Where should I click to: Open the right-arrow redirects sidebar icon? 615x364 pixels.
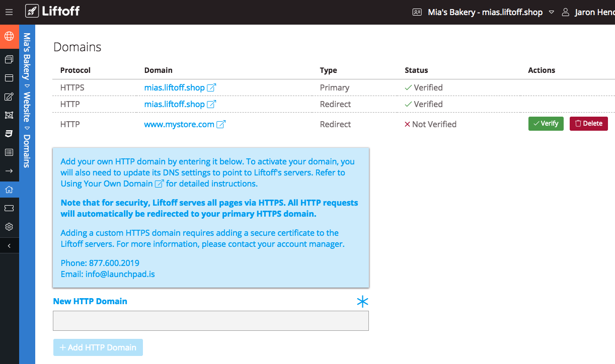coord(9,171)
